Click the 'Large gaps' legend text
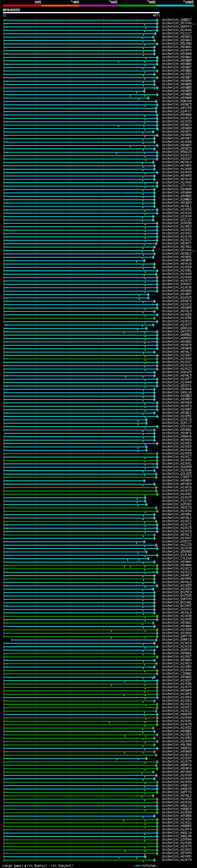The image size is (197, 868). (x=13, y=865)
